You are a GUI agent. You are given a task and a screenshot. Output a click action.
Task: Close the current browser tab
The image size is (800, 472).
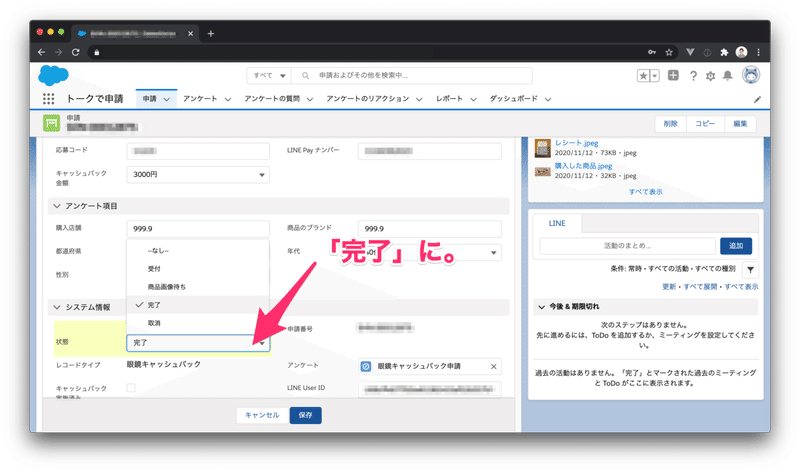[x=190, y=34]
